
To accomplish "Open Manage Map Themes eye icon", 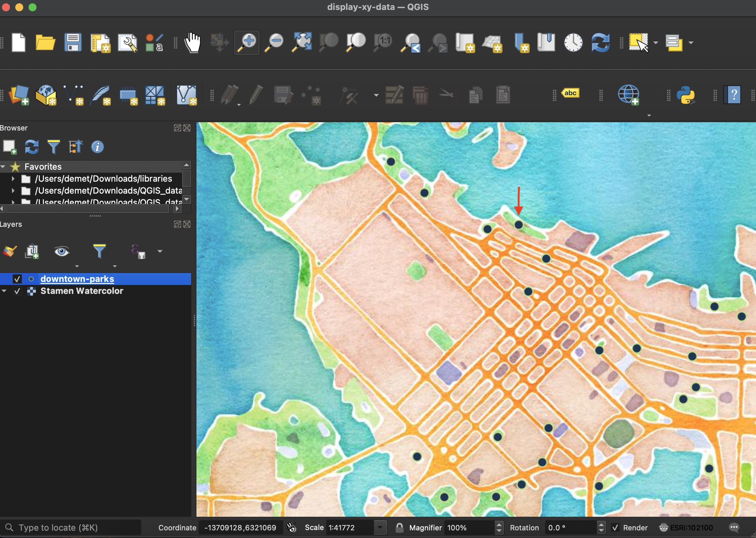I will [x=62, y=251].
